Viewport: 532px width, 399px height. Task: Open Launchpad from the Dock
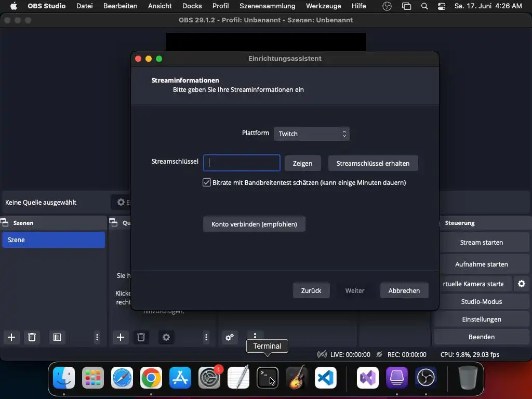click(92, 378)
